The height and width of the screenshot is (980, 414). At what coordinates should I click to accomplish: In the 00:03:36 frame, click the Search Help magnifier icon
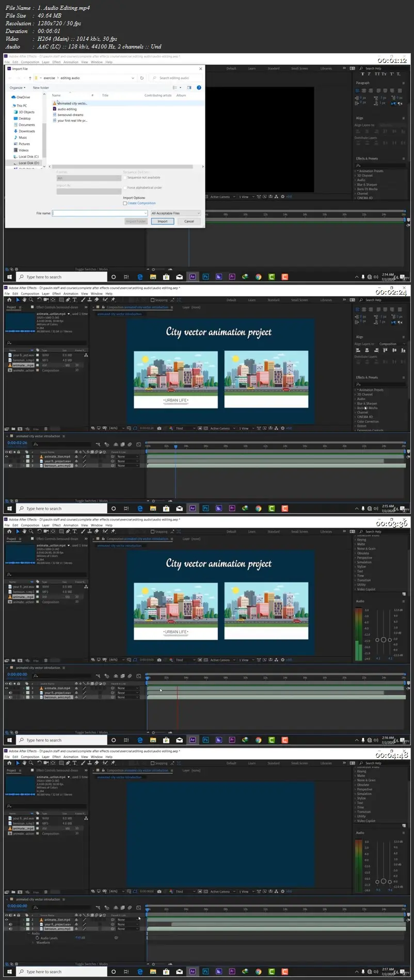click(x=361, y=531)
